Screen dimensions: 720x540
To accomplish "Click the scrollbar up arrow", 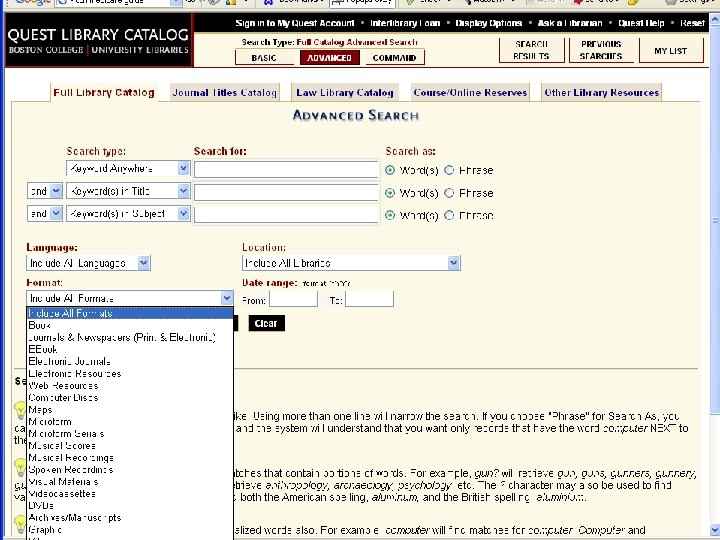I will [715, 20].
